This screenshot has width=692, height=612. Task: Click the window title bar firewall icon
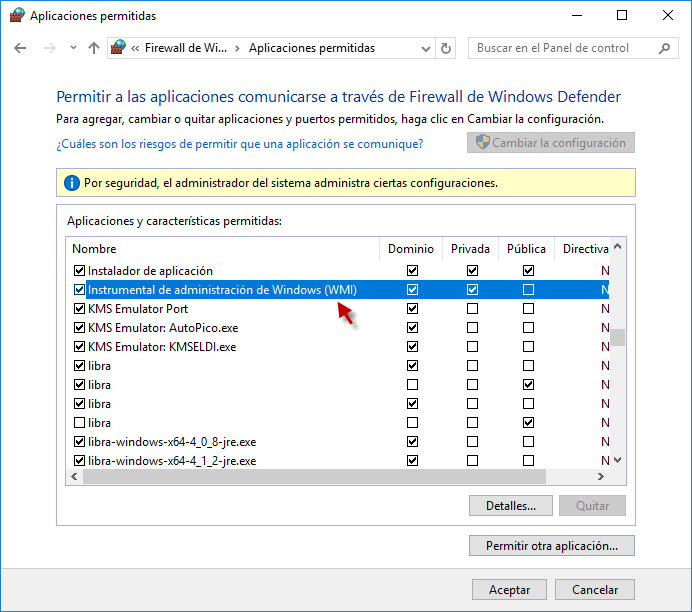[x=17, y=15]
